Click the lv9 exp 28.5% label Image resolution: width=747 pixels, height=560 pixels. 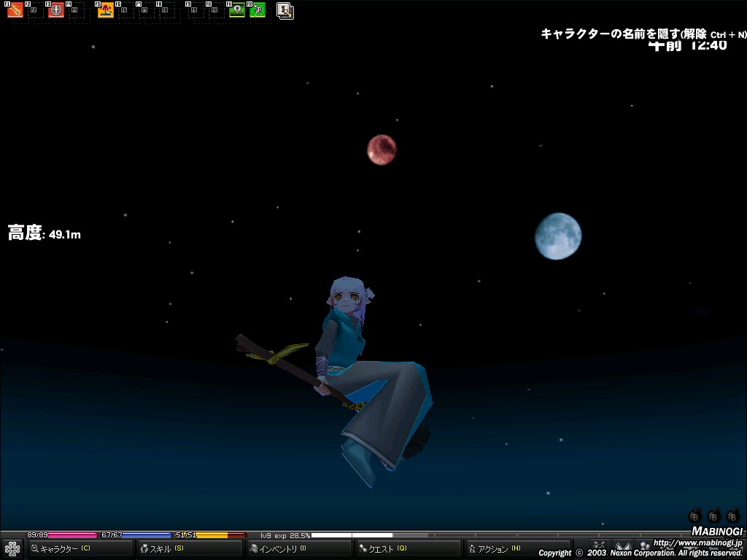pyautogui.click(x=285, y=536)
